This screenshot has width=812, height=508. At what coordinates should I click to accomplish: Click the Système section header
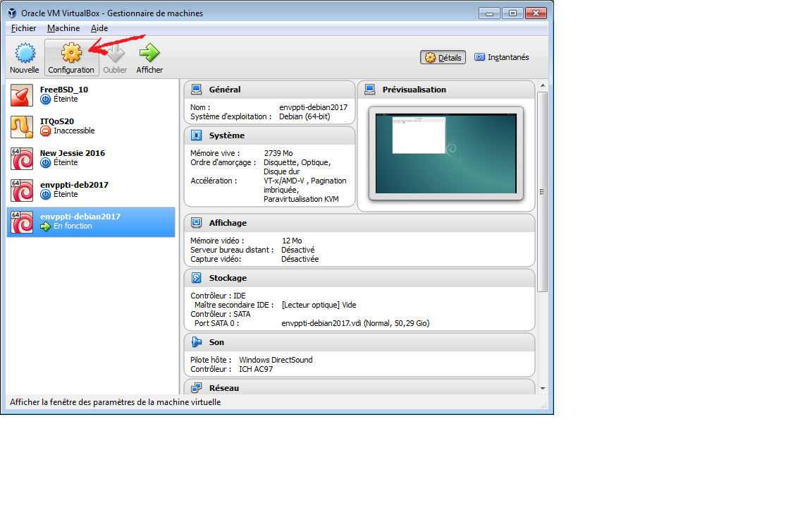pyautogui.click(x=227, y=135)
